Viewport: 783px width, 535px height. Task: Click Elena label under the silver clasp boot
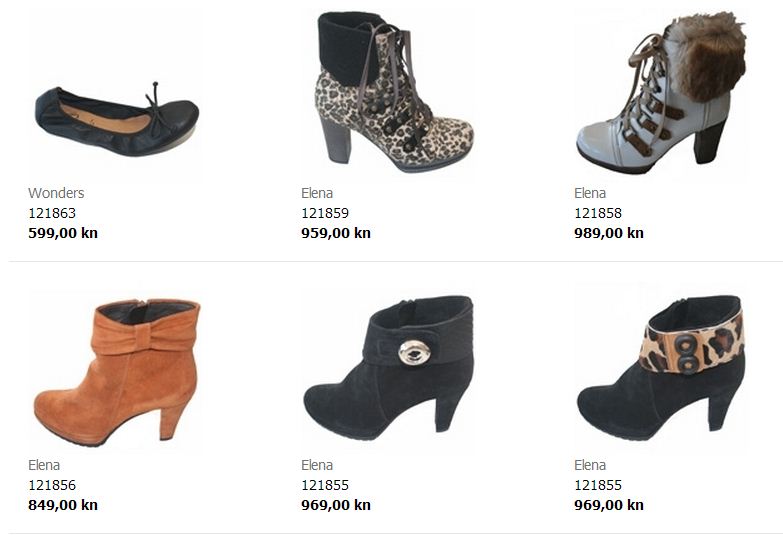[x=317, y=465]
